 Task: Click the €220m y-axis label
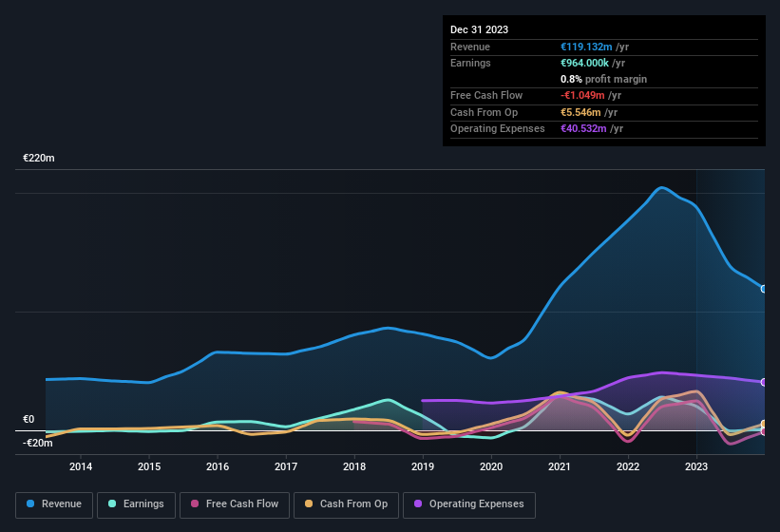pyautogui.click(x=39, y=158)
